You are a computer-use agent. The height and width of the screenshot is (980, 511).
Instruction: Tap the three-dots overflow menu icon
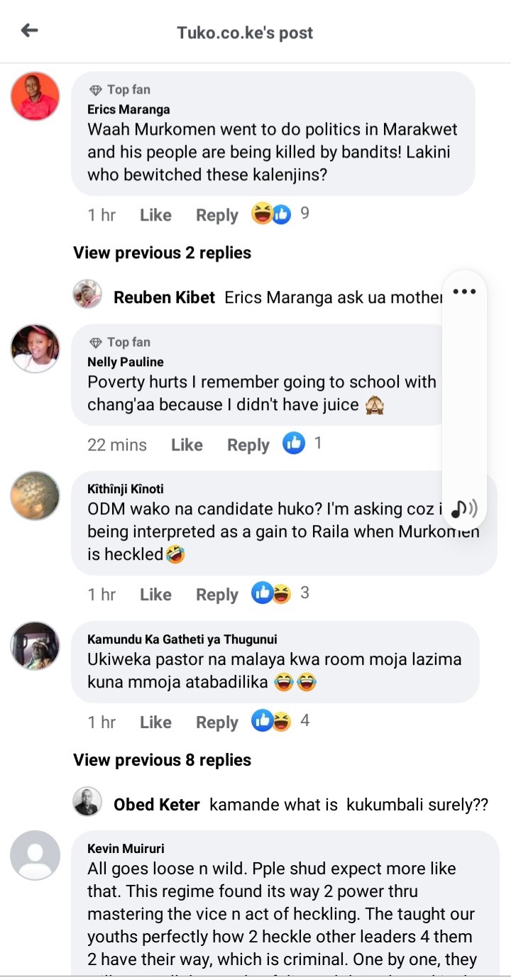464,292
